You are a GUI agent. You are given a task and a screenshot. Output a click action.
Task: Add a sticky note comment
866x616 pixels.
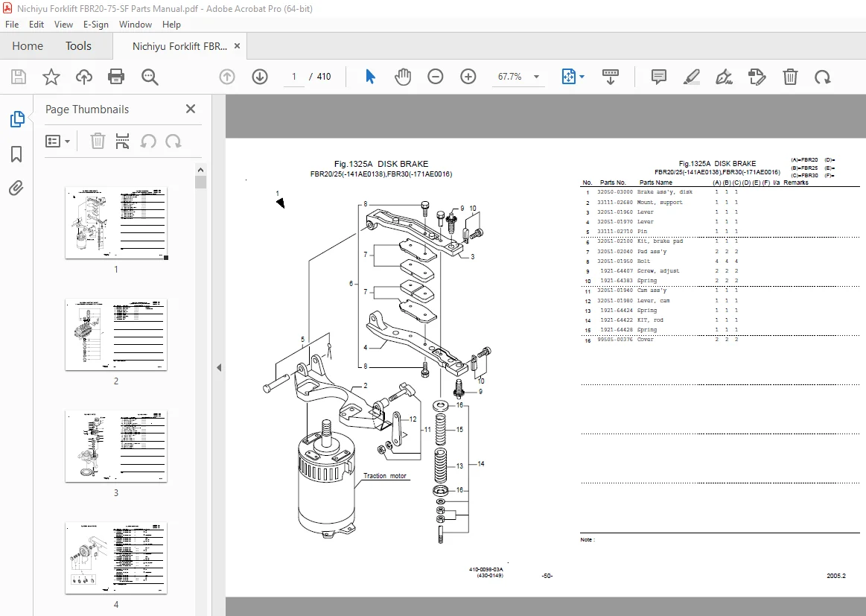[659, 77]
